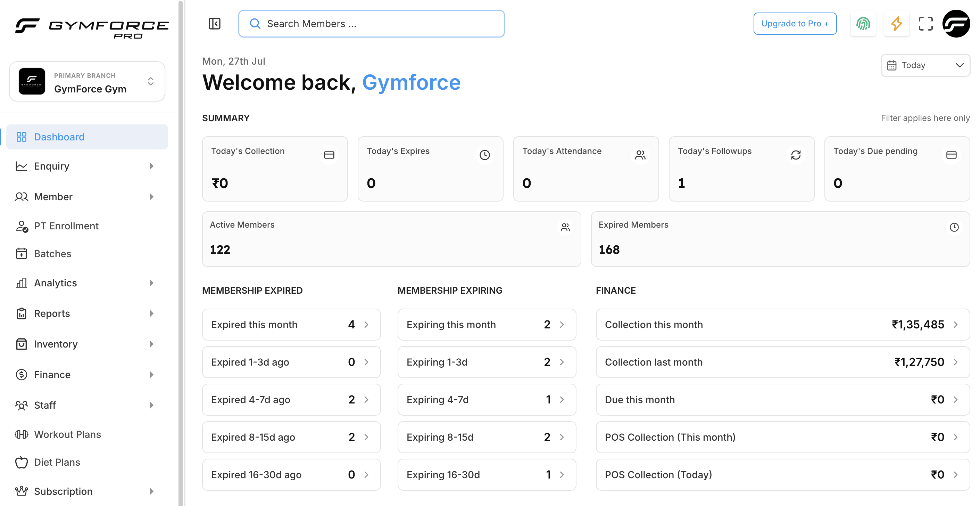
Task: Click the Dashboard grid icon
Action: (21, 137)
